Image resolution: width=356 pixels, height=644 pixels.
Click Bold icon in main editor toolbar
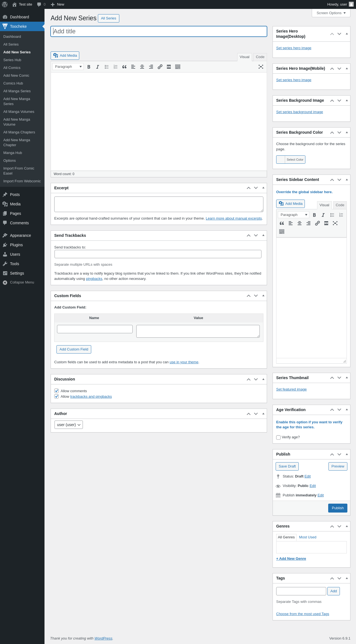coord(89,67)
